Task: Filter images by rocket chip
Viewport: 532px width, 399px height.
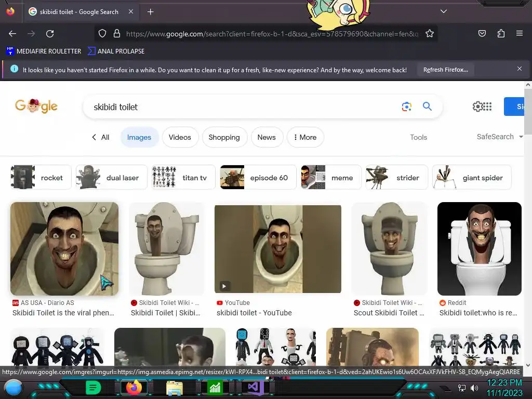Action: (x=41, y=178)
